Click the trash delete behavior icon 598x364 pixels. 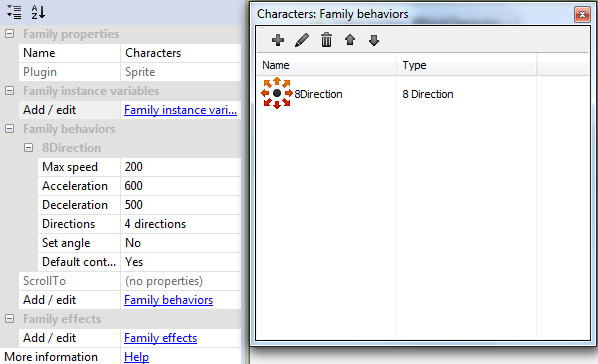(326, 40)
